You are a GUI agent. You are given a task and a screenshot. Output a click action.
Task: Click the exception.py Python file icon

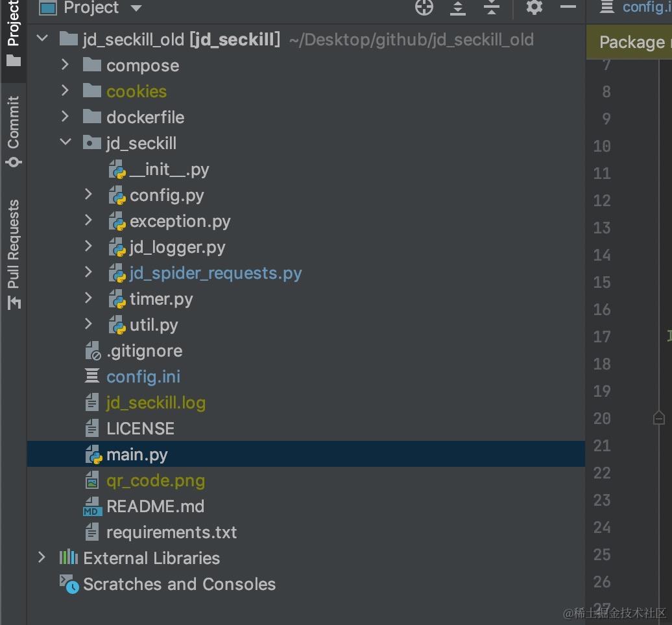point(117,221)
